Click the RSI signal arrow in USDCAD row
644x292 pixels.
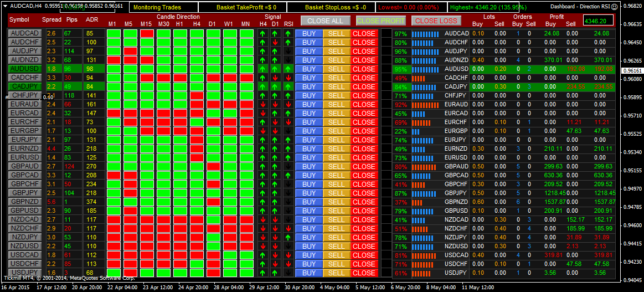pos(288,255)
